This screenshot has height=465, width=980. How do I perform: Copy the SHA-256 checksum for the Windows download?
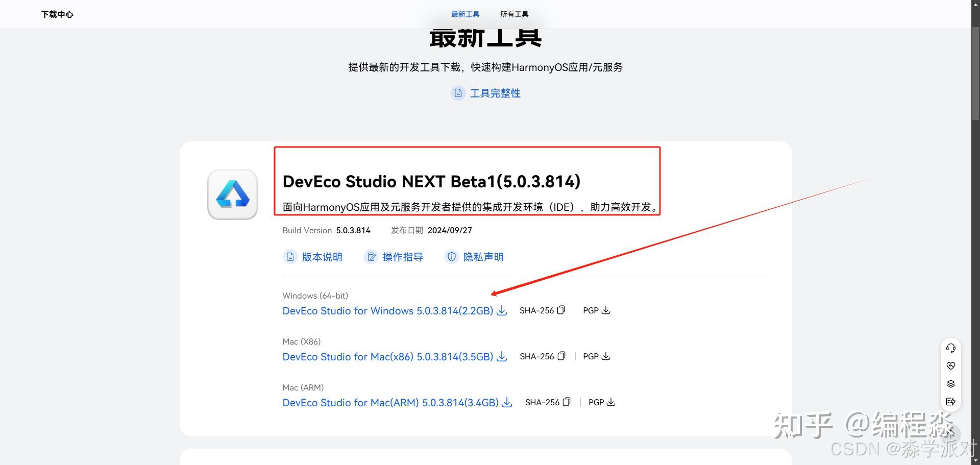coord(560,310)
